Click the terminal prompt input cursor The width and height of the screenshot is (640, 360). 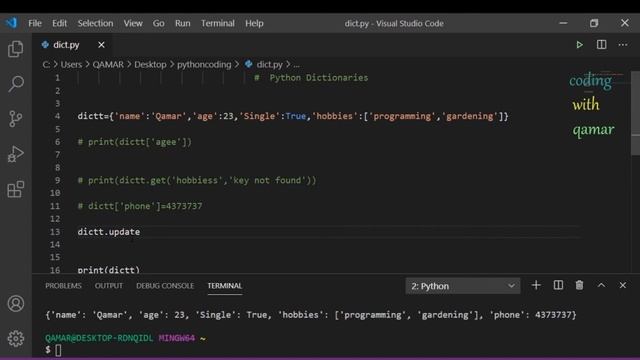click(x=58, y=350)
